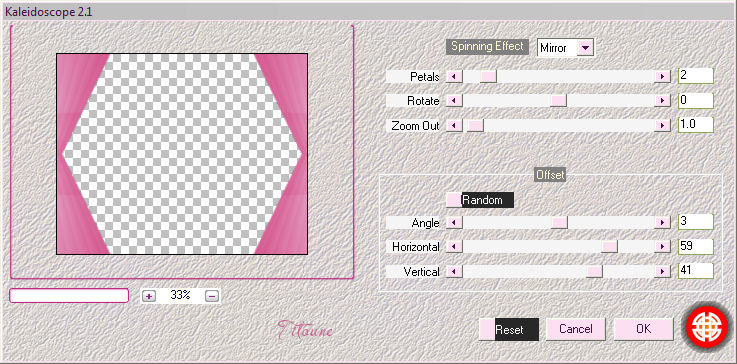Click the Rotate value field showing 0
This screenshot has width=737, height=364.
(x=696, y=100)
